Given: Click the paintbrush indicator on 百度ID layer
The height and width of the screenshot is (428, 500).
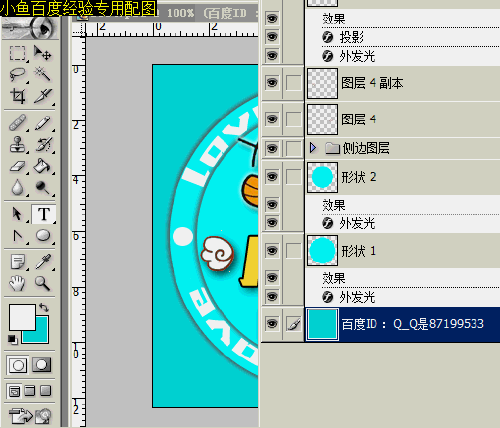Looking at the screenshot, I should coord(293,324).
